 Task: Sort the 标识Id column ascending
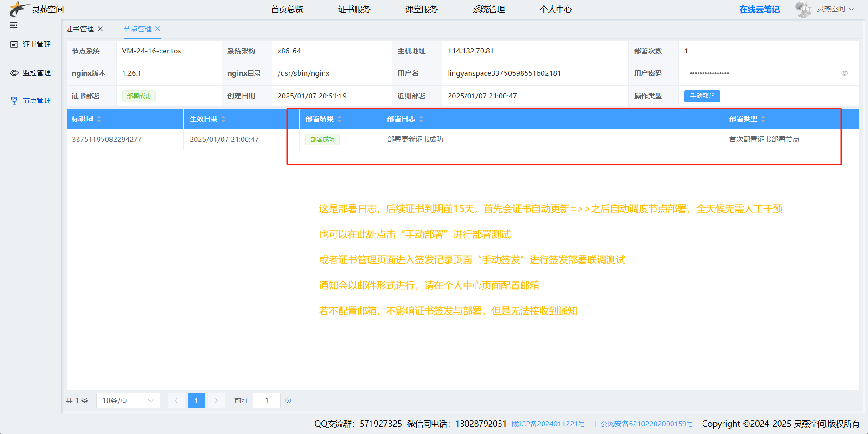pyautogui.click(x=99, y=116)
